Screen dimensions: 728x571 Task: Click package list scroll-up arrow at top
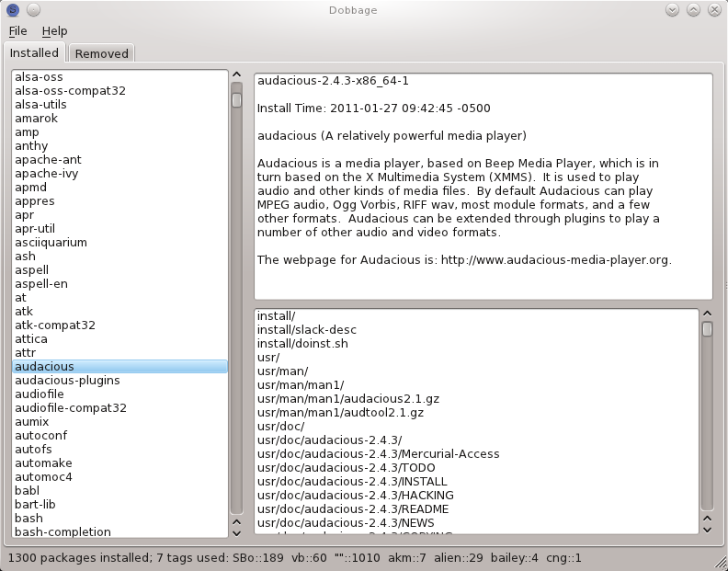[236, 74]
